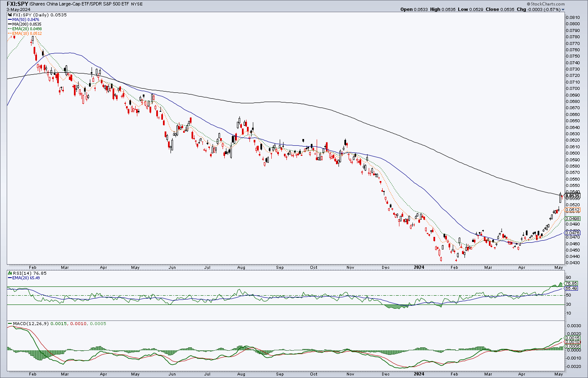588x378 pixels.
Task: Click the 0.0030 label on the MACD axis
Action: point(574,326)
